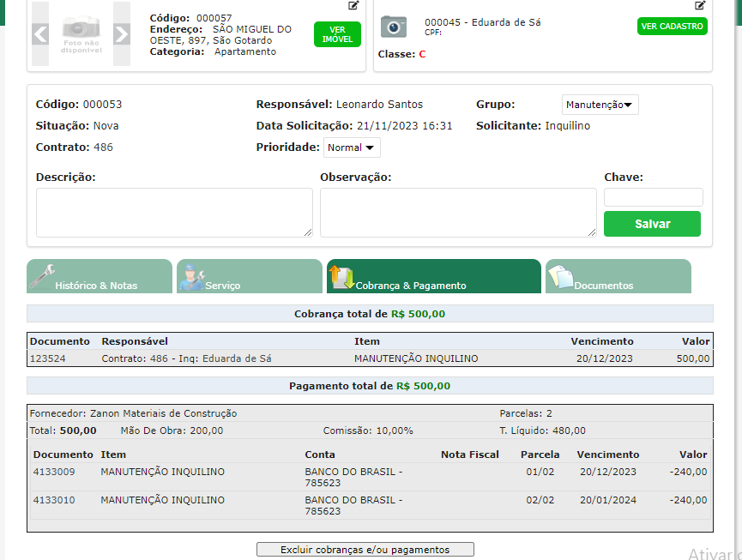Click VER CADASTRO button
This screenshot has height=560, width=742.
pyautogui.click(x=672, y=27)
